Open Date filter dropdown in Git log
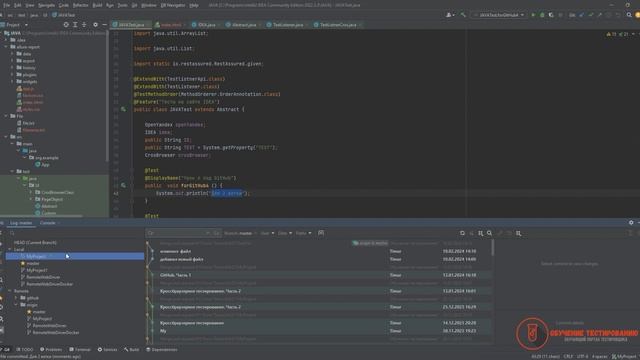The height and width of the screenshot is (360, 640). (x=284, y=233)
